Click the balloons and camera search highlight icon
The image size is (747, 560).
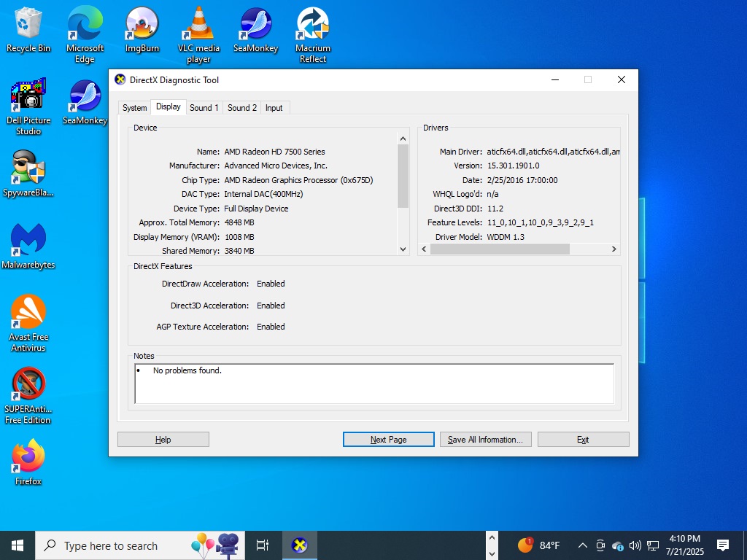click(215, 545)
